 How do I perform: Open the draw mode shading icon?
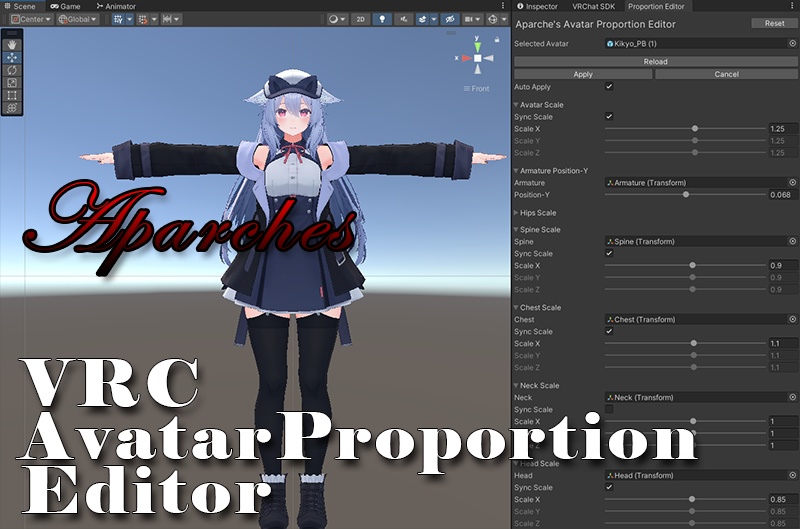point(334,19)
